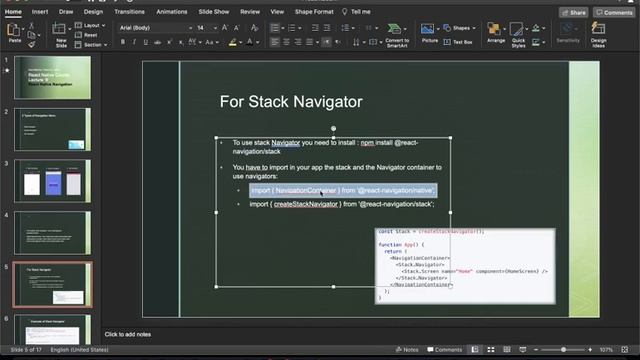This screenshot has height=360, width=640.
Task: Insert a Text Box
Action: pyautogui.click(x=458, y=42)
